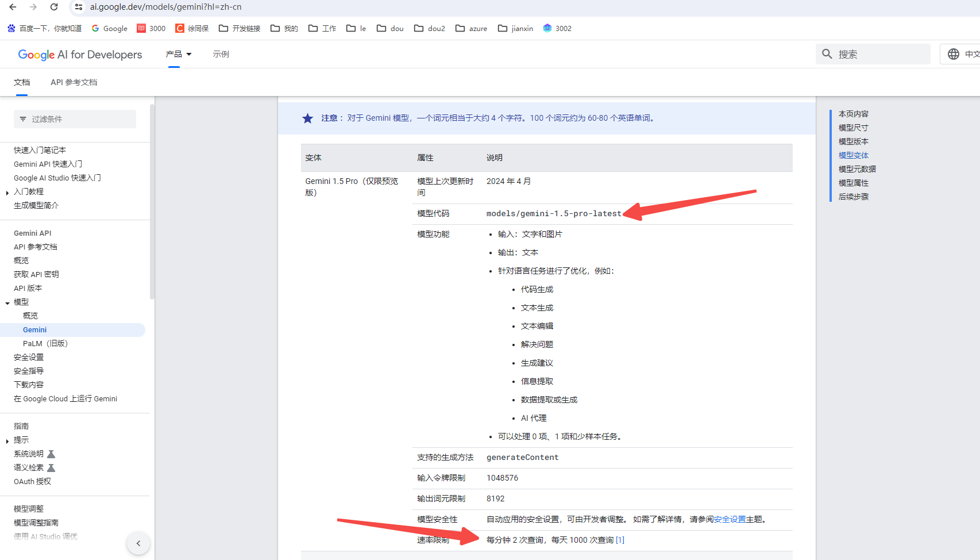
Task: Open the 3000 bookmark
Action: click(151, 28)
